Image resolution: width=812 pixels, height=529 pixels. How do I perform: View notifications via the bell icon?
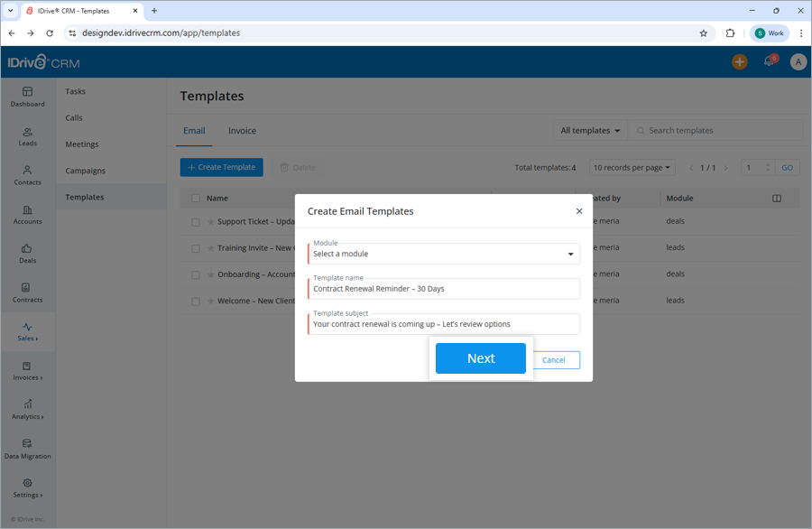click(x=770, y=61)
